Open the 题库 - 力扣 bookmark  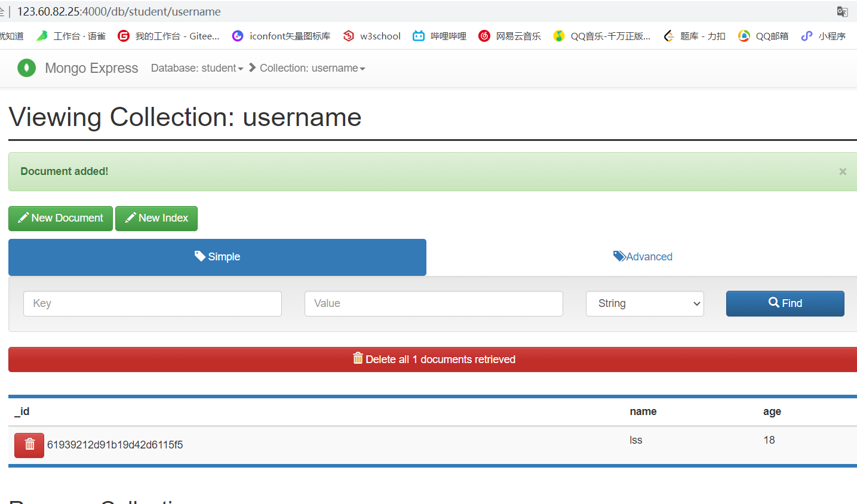[695, 36]
